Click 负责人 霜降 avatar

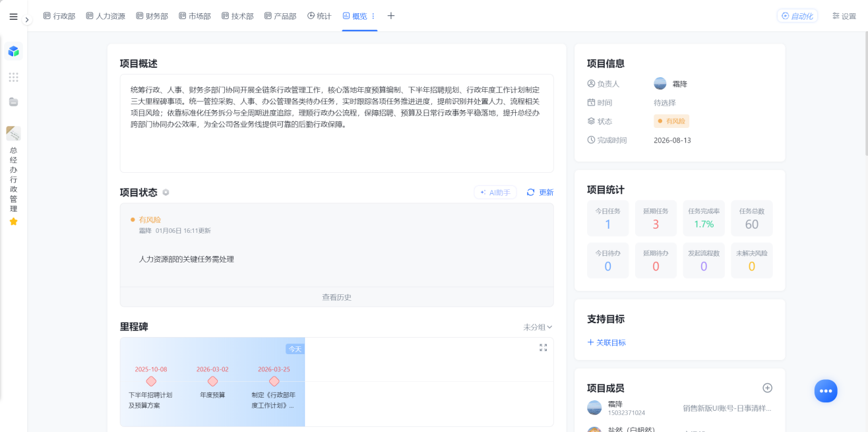coord(660,84)
